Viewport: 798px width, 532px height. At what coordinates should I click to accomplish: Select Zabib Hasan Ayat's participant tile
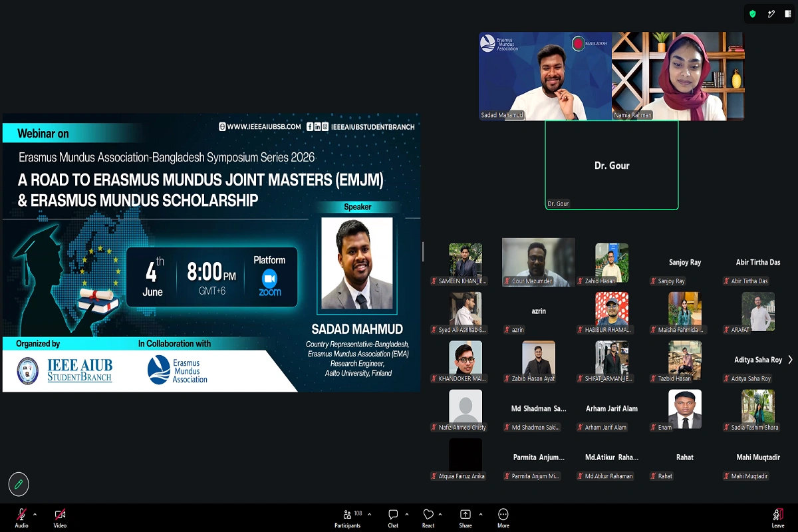pyautogui.click(x=539, y=361)
